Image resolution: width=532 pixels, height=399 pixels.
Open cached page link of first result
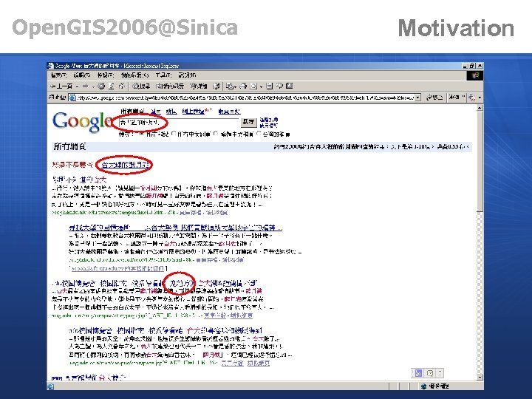[191, 213]
